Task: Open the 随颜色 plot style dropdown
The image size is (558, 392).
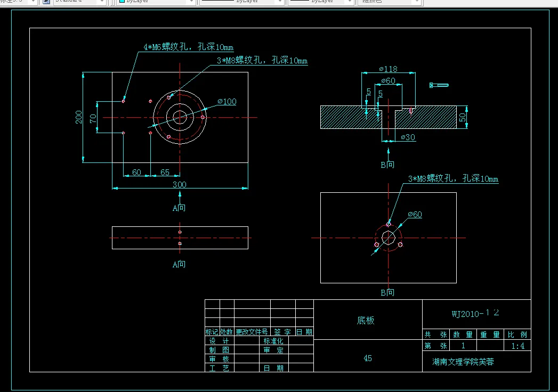Action: pos(390,2)
